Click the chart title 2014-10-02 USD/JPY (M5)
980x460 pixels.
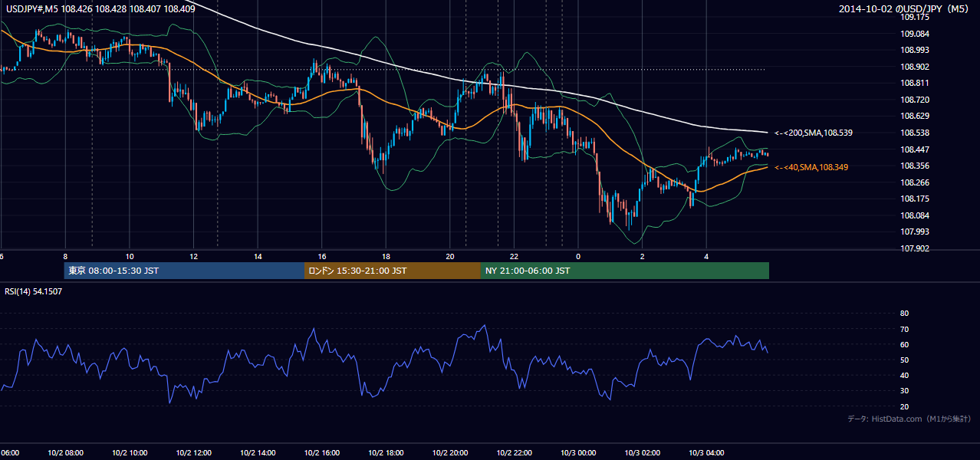click(x=904, y=9)
